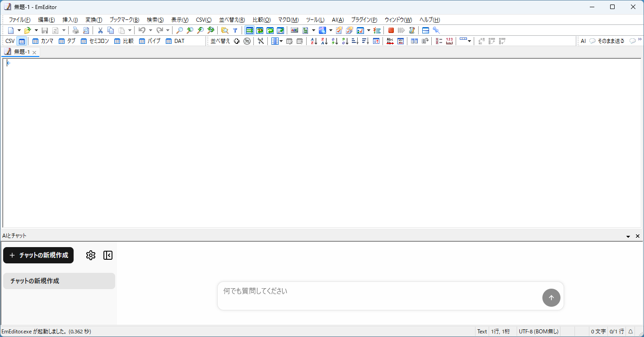
Task: Open the ファイル menu
Action: tap(19, 20)
